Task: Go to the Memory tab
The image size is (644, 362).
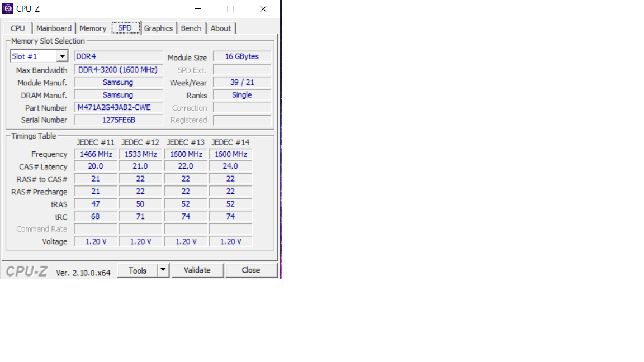Action: [93, 28]
